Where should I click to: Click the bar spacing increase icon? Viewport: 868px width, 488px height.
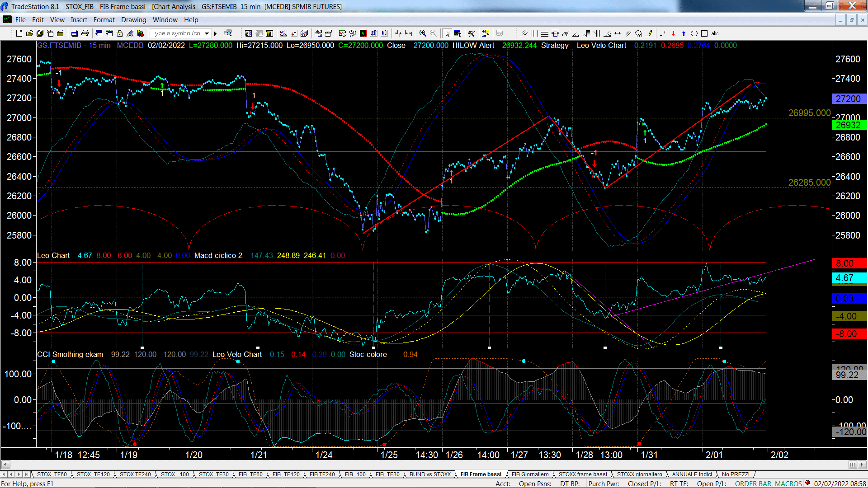pyautogui.click(x=409, y=33)
